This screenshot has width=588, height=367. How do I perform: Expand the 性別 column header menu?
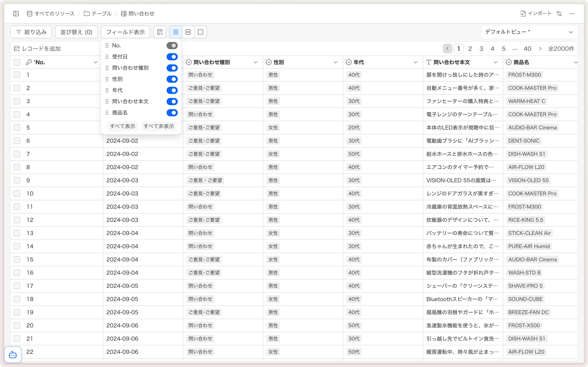click(x=335, y=62)
